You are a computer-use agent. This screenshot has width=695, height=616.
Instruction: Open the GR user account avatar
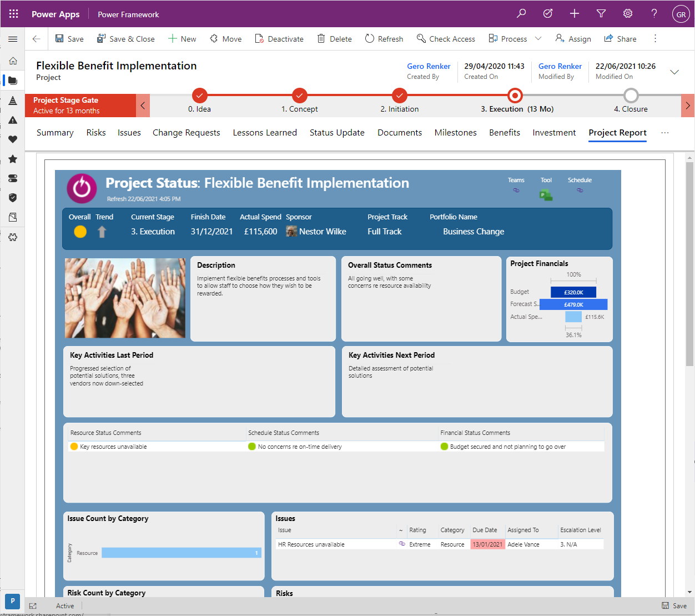pos(681,14)
